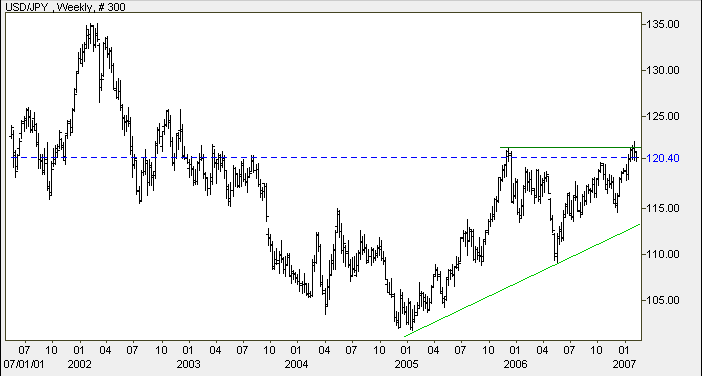Click the USD/JPY Weekly chart title
This screenshot has width=702, height=376.
tap(65, 7)
